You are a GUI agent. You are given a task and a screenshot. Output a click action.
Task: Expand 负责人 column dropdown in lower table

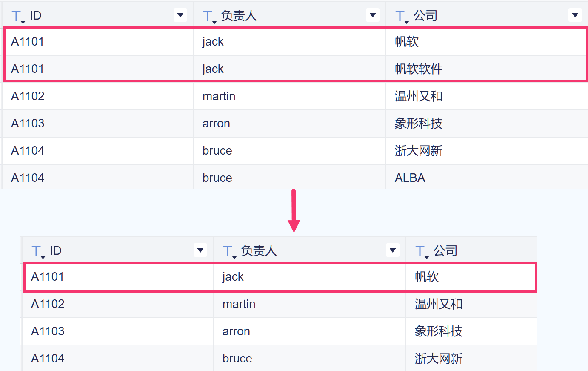(393, 250)
